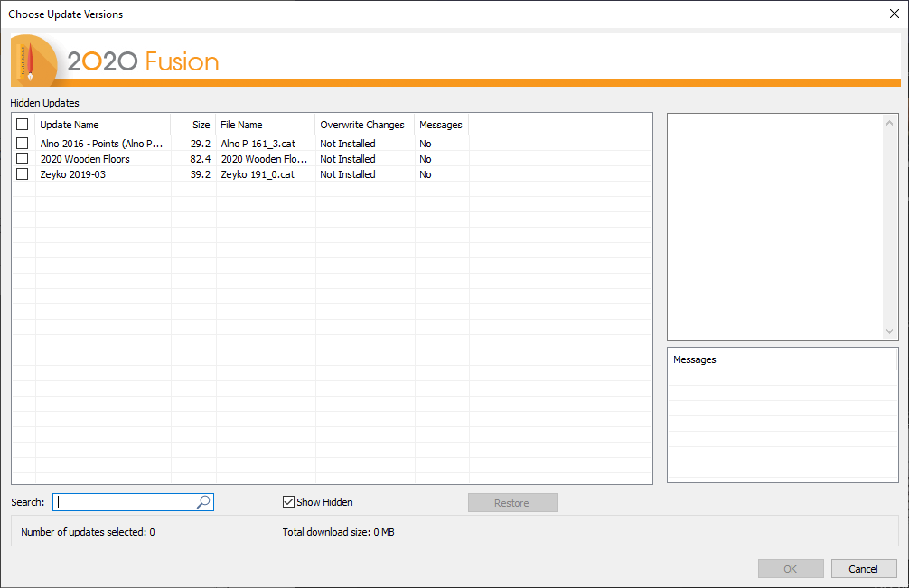Click the magnifier search icon
The width and height of the screenshot is (909, 588).
click(x=203, y=501)
